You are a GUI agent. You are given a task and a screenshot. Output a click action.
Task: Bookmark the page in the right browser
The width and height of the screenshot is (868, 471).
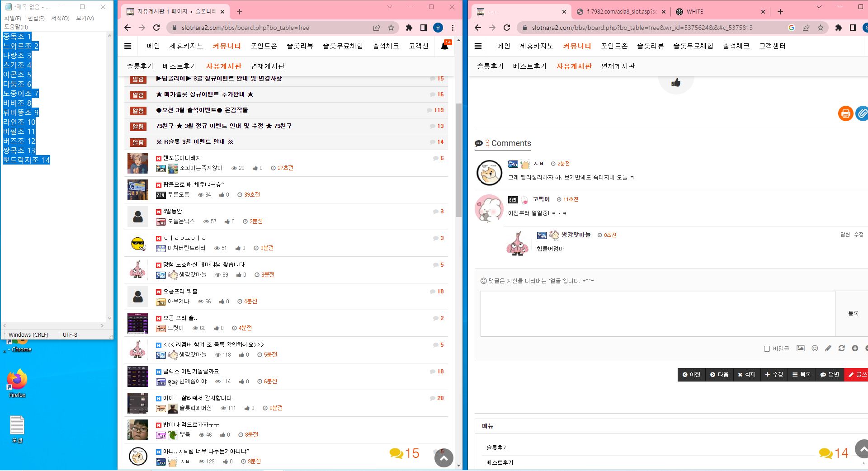[x=821, y=28]
